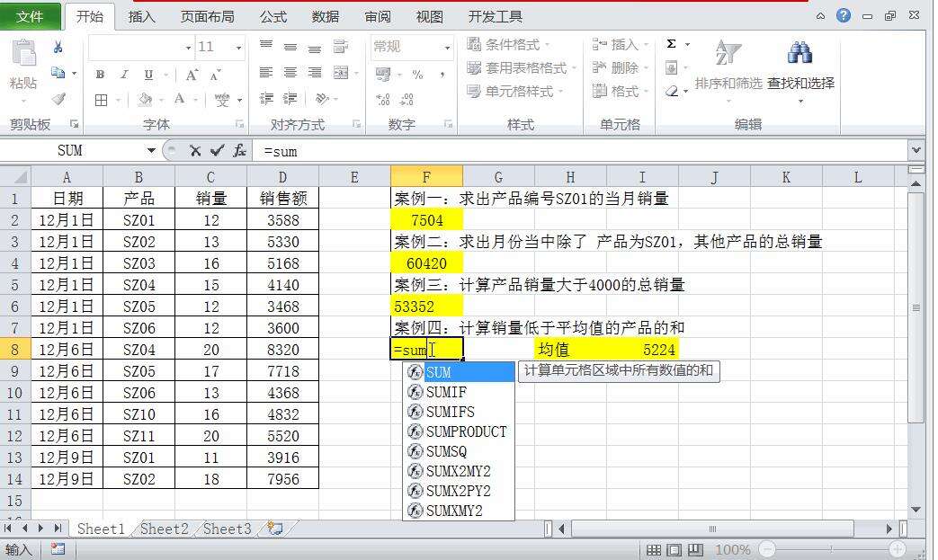Click the fill color bucket icon
Screen dimensions: 938x560
point(144,100)
